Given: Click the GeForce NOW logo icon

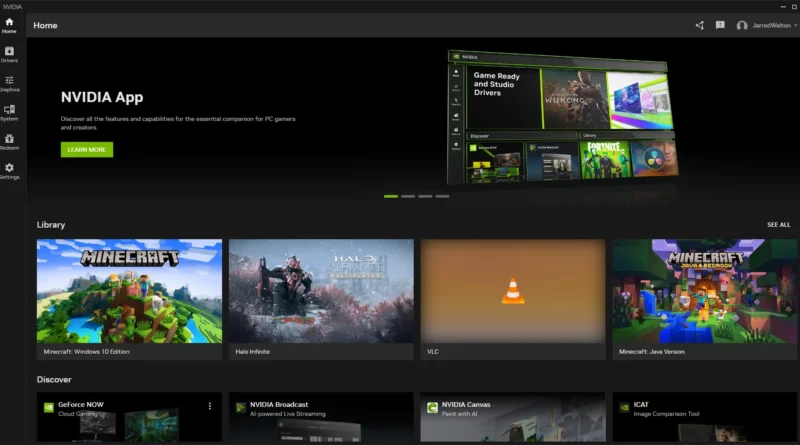Looking at the screenshot, I should coord(48,407).
